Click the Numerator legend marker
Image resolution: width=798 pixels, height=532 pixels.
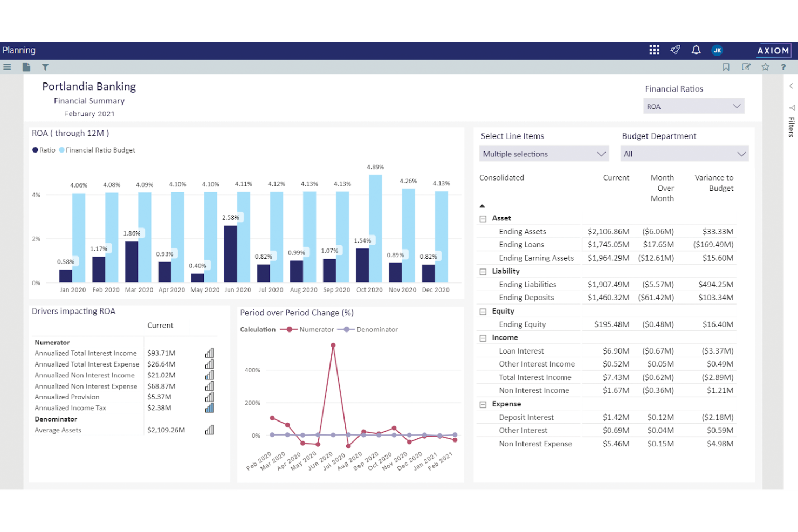289,329
